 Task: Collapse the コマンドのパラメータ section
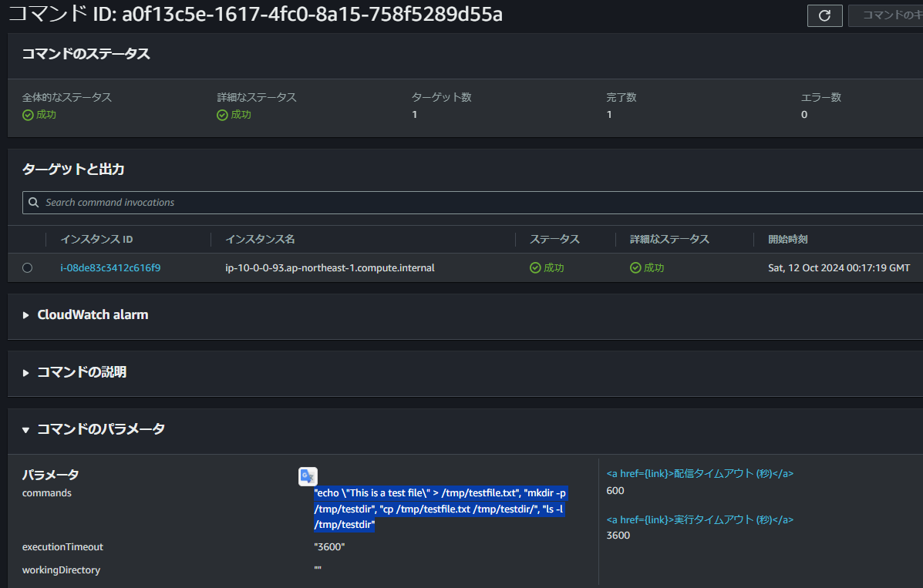(26, 430)
